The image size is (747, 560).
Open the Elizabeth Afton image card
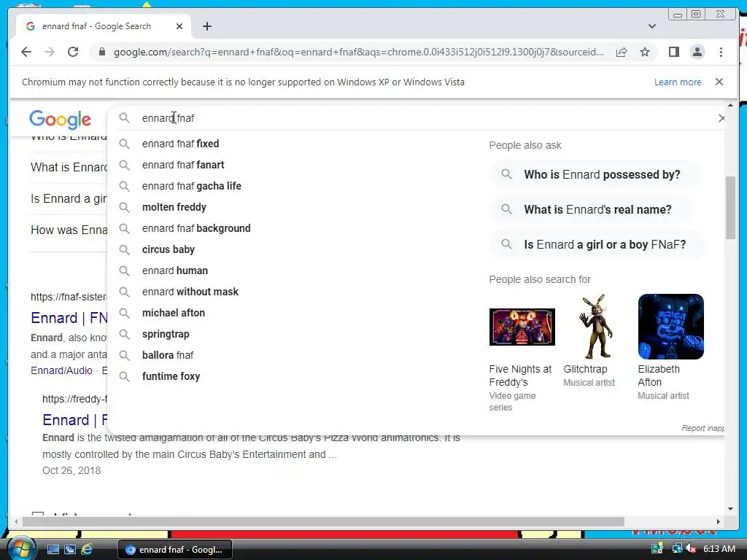(671, 327)
